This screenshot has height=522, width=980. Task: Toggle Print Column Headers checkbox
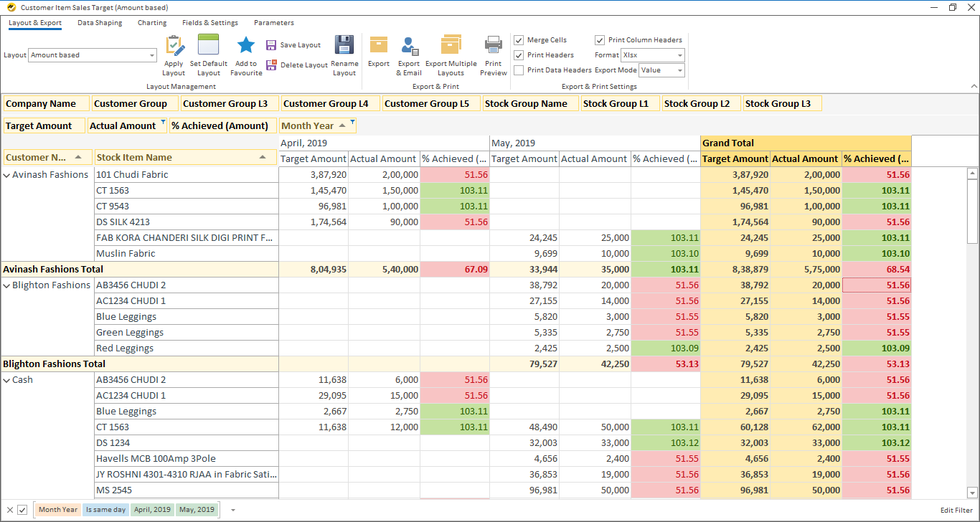tap(600, 40)
